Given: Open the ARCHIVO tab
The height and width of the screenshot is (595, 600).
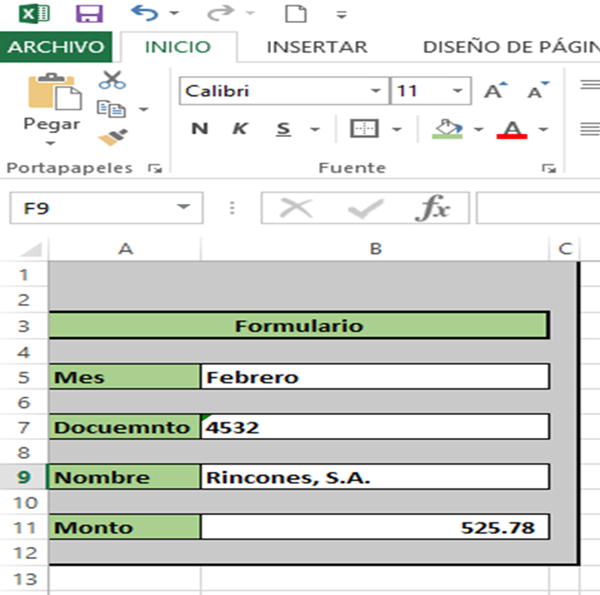Looking at the screenshot, I should [56, 47].
